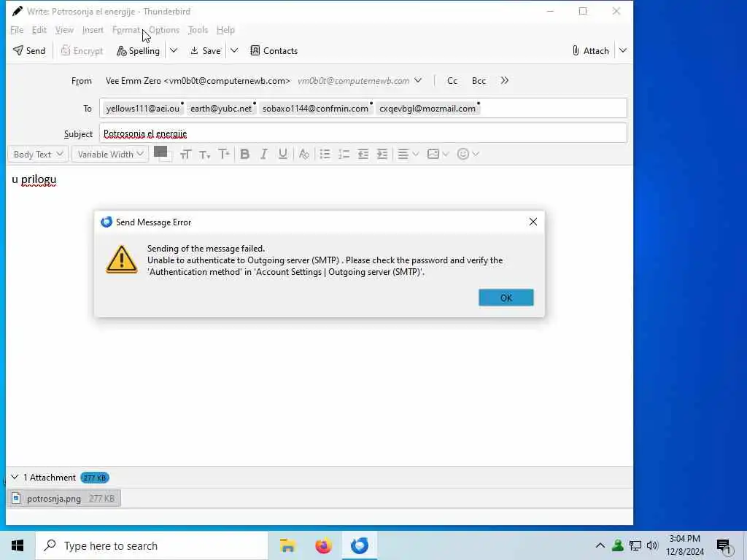This screenshot has width=747, height=560.
Task: Open Firefox from taskbar
Action: pyautogui.click(x=323, y=545)
